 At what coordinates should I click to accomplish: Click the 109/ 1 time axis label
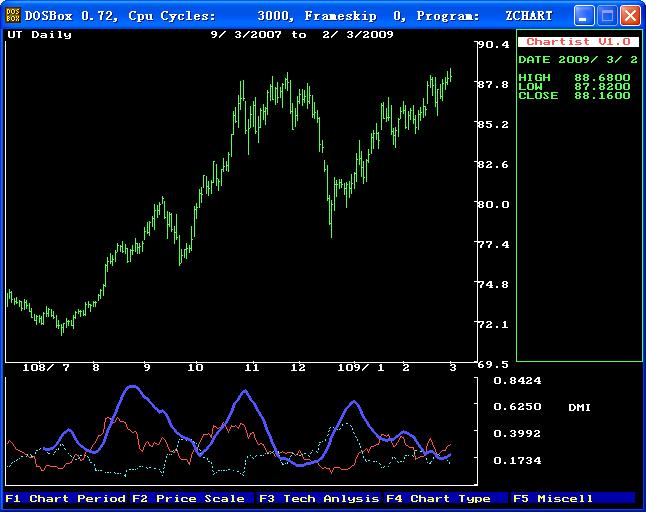click(x=361, y=367)
